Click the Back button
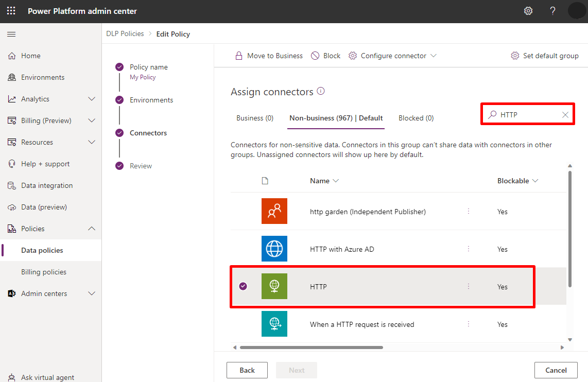Viewport: 588px width, 382px height. (x=247, y=370)
